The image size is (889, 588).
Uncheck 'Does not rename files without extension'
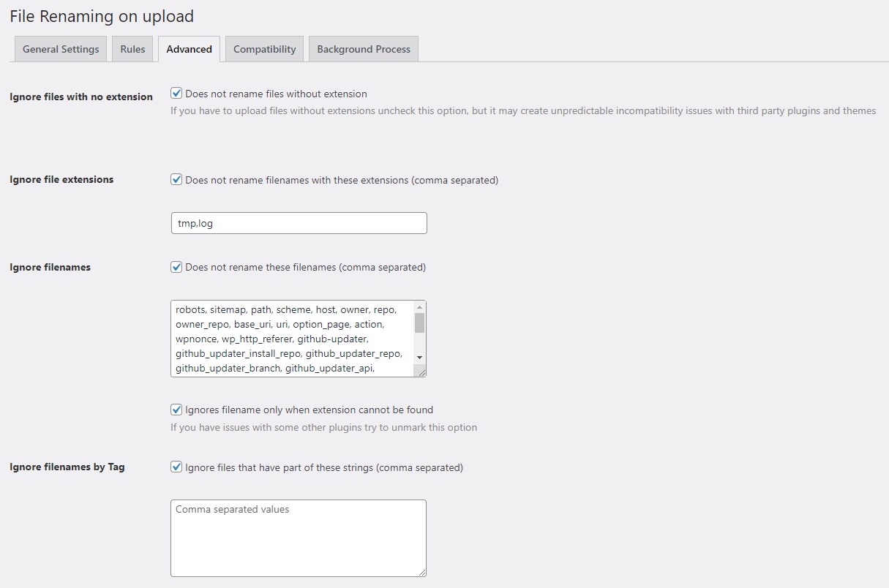point(176,93)
